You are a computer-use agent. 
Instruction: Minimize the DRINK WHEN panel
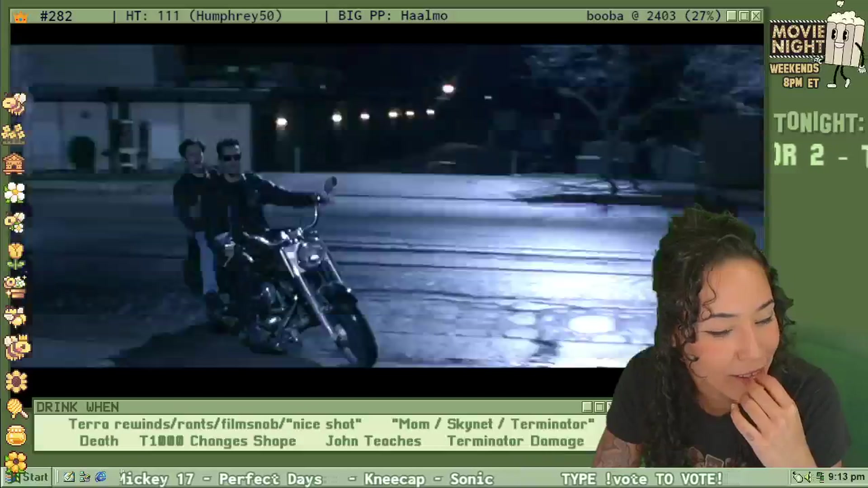pyautogui.click(x=587, y=407)
